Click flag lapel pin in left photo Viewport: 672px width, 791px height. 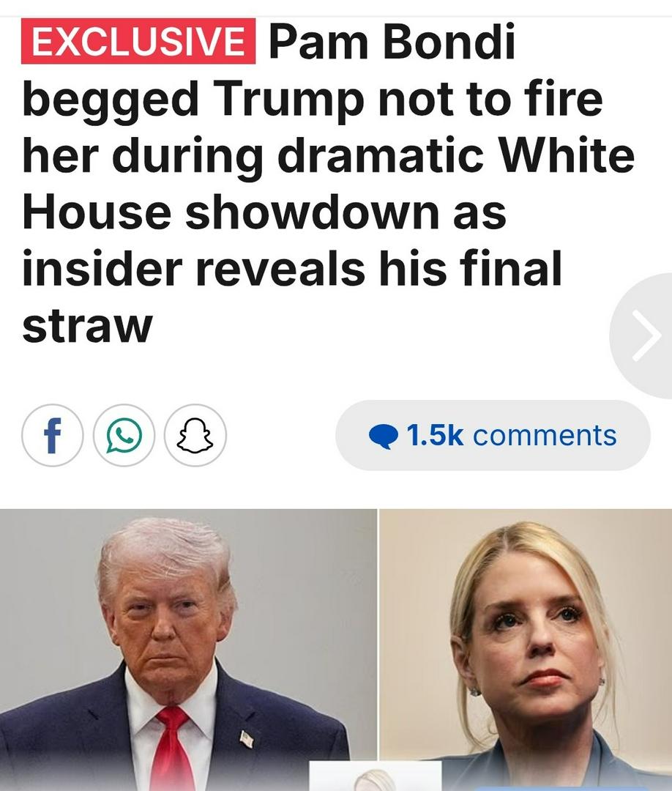coord(247,739)
